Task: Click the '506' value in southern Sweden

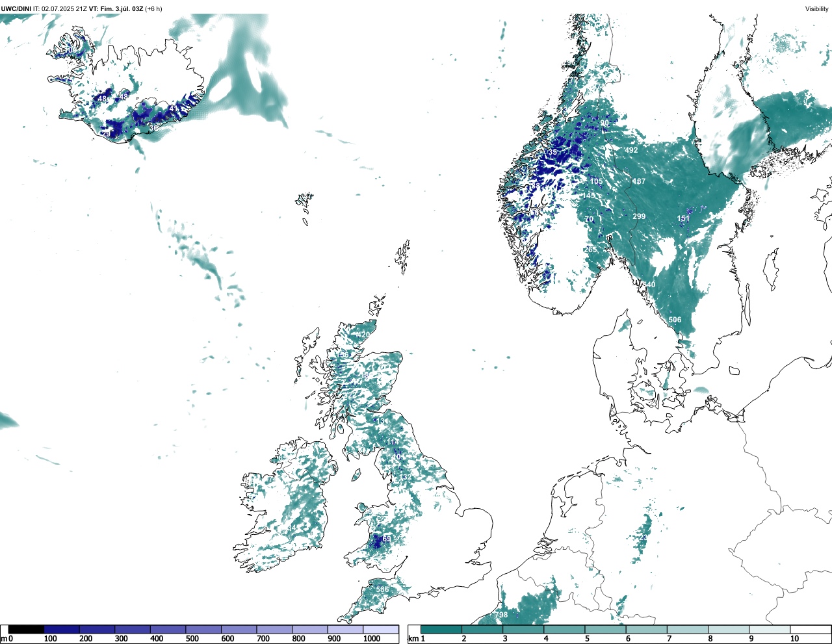Action: tap(675, 320)
